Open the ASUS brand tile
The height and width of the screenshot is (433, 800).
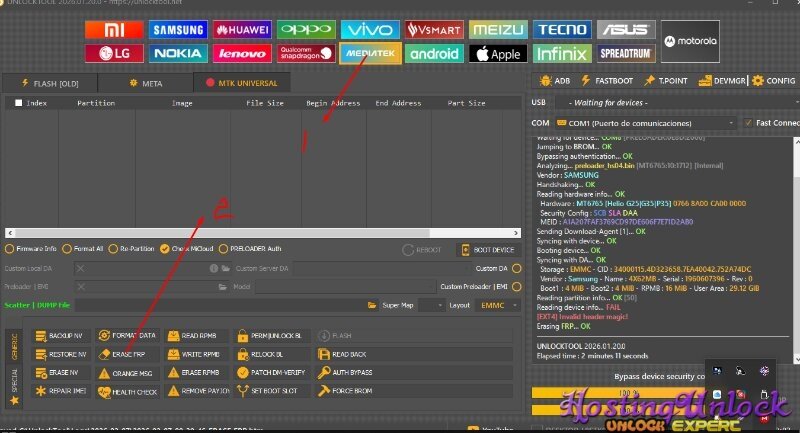pyautogui.click(x=626, y=30)
